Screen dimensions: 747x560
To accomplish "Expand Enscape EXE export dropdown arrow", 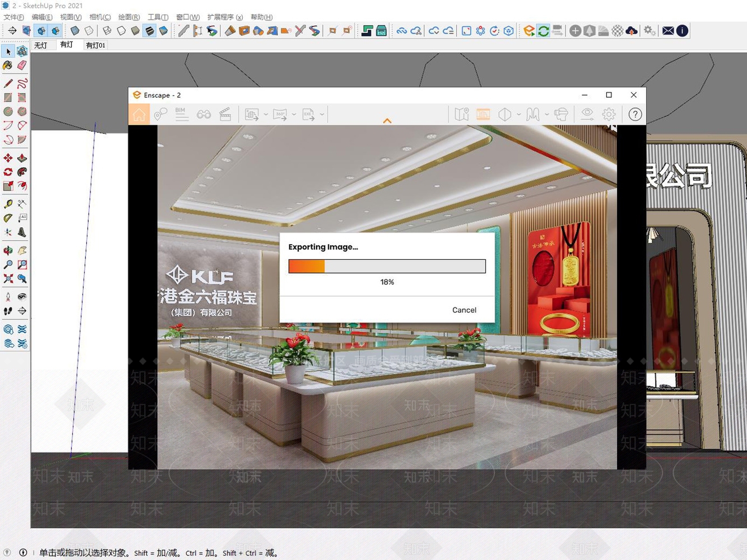I will (322, 114).
